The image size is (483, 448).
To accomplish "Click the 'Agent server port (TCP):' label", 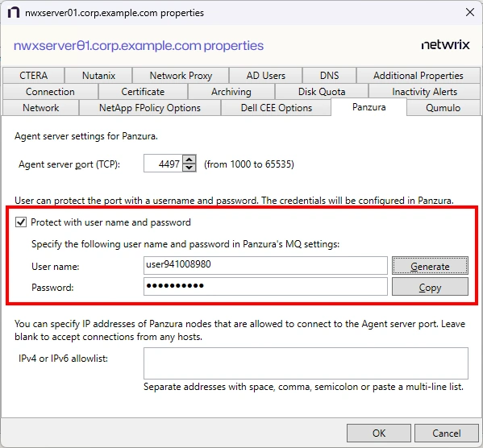I will point(69,164).
